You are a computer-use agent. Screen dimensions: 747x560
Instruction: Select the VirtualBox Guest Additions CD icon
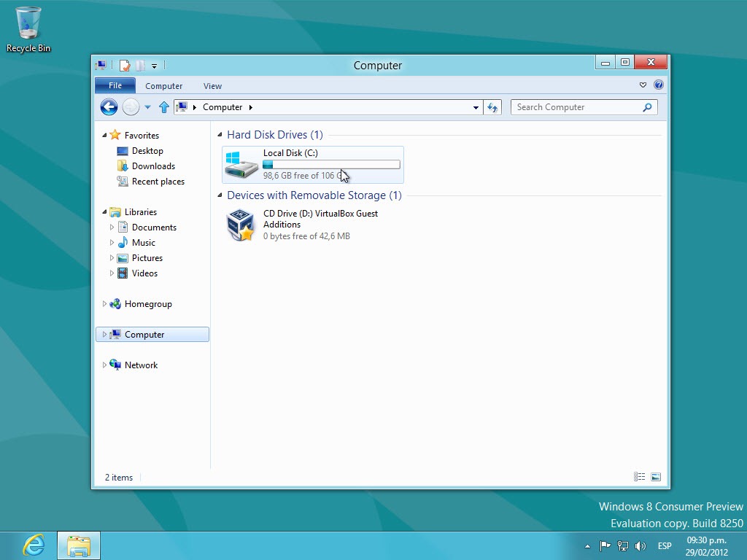240,225
